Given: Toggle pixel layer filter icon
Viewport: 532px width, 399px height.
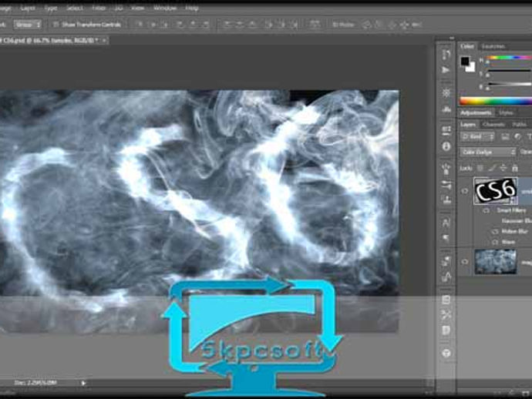Looking at the screenshot, I should [x=505, y=137].
